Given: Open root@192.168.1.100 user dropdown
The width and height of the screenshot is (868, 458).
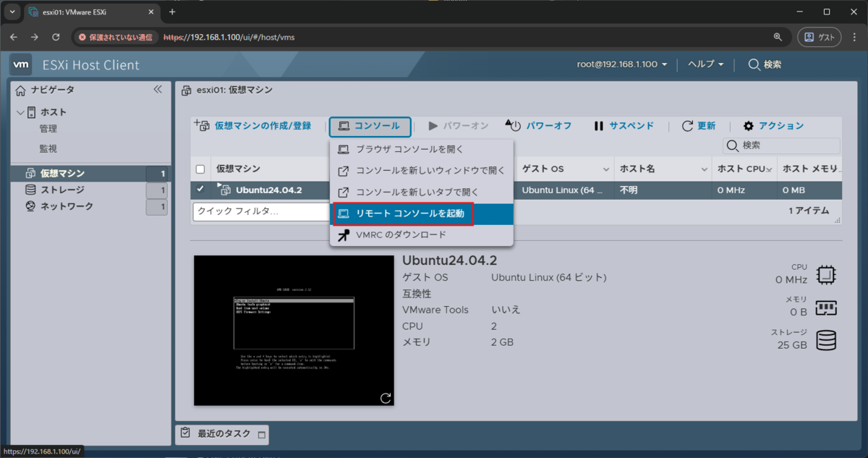Looking at the screenshot, I should point(621,64).
